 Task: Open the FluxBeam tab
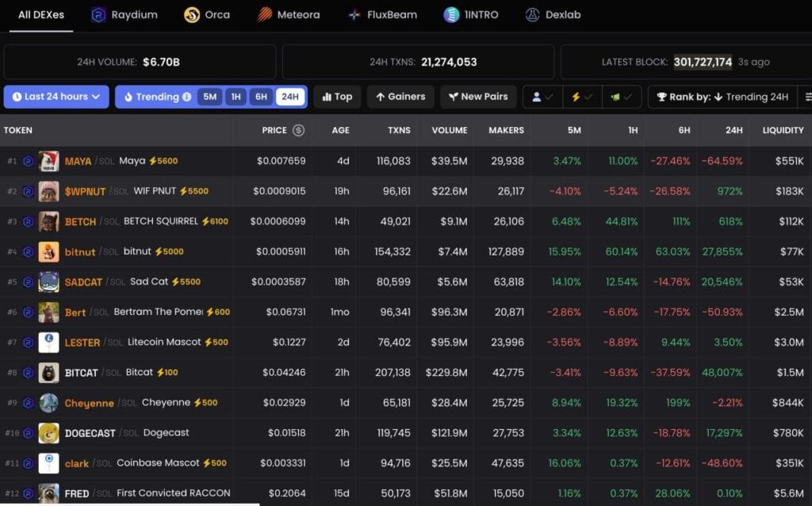coord(383,15)
